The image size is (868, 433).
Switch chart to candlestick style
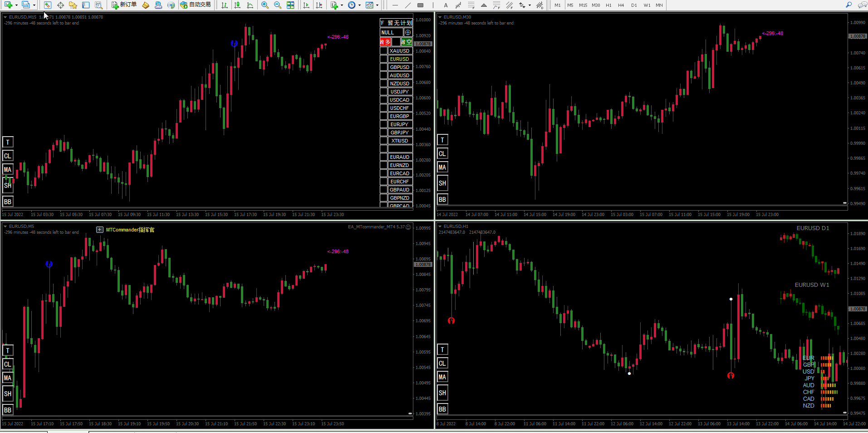(237, 5)
